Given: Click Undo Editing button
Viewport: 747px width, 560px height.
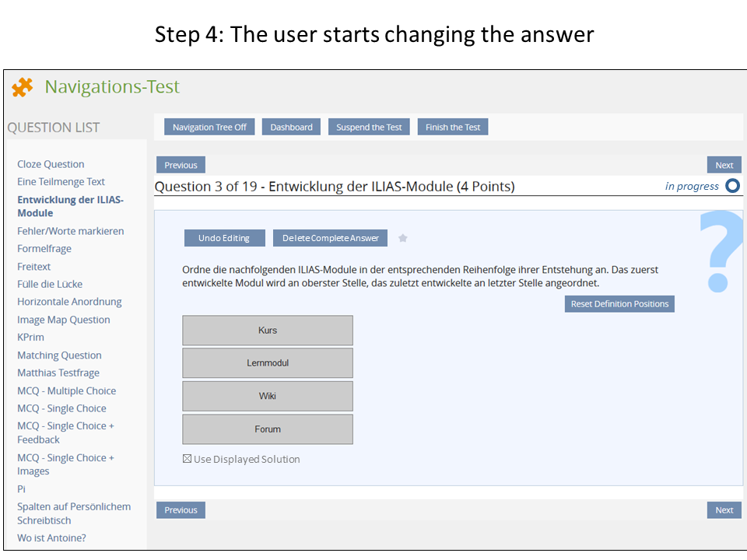Looking at the screenshot, I should coord(224,238).
